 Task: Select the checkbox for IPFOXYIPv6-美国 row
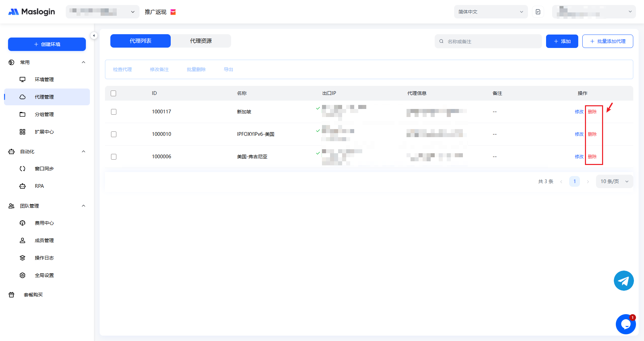point(114,134)
